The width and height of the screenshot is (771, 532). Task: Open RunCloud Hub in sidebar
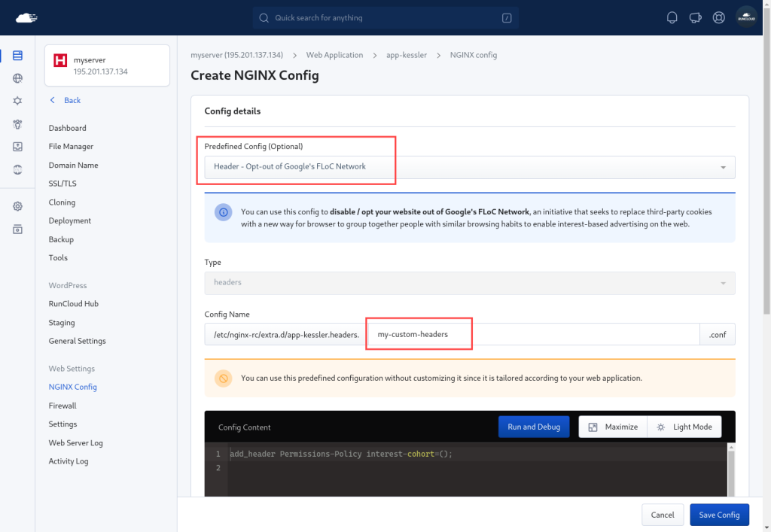pyautogui.click(x=73, y=303)
